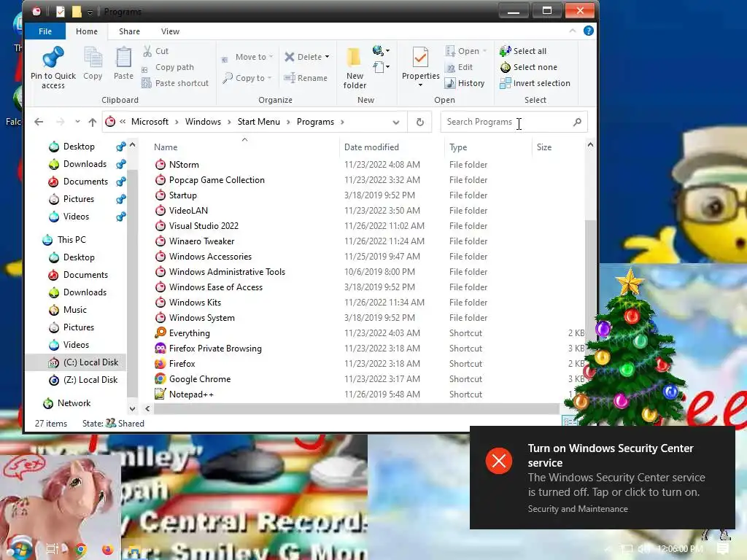This screenshot has height=560, width=747.
Task: Open Firefox from the taskbar
Action: pyautogui.click(x=108, y=549)
